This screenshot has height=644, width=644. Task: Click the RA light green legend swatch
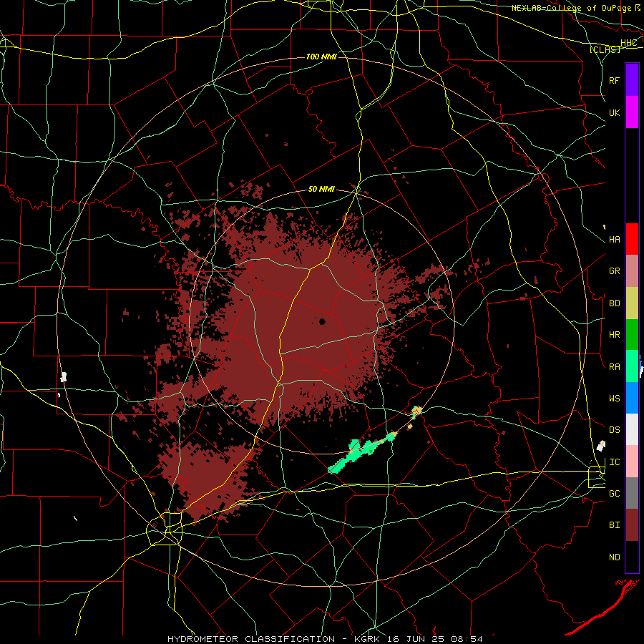tap(632, 366)
